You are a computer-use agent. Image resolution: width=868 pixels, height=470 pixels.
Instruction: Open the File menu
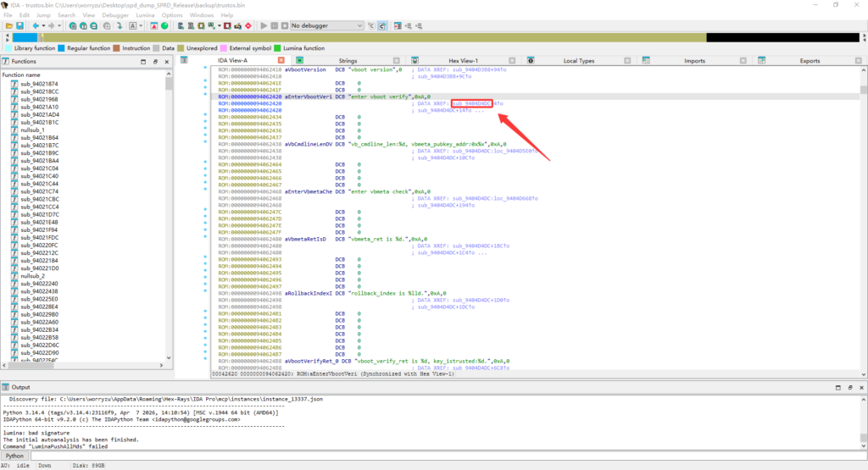click(8, 15)
